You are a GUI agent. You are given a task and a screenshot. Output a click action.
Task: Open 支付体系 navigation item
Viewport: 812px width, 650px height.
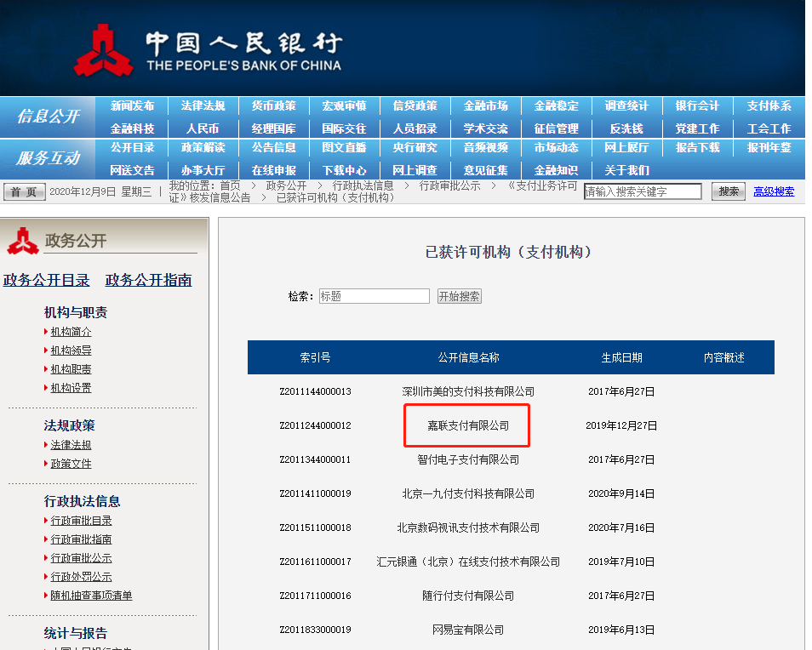(769, 106)
